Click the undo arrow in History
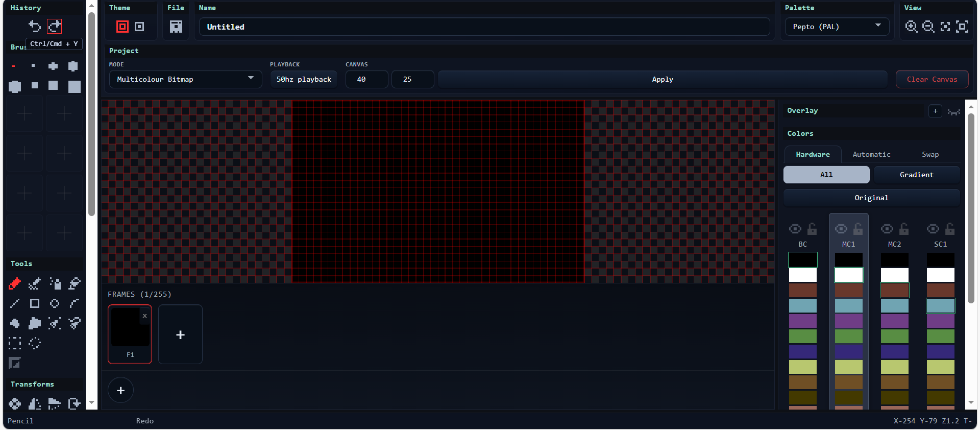The width and height of the screenshot is (980, 430). 35,26
